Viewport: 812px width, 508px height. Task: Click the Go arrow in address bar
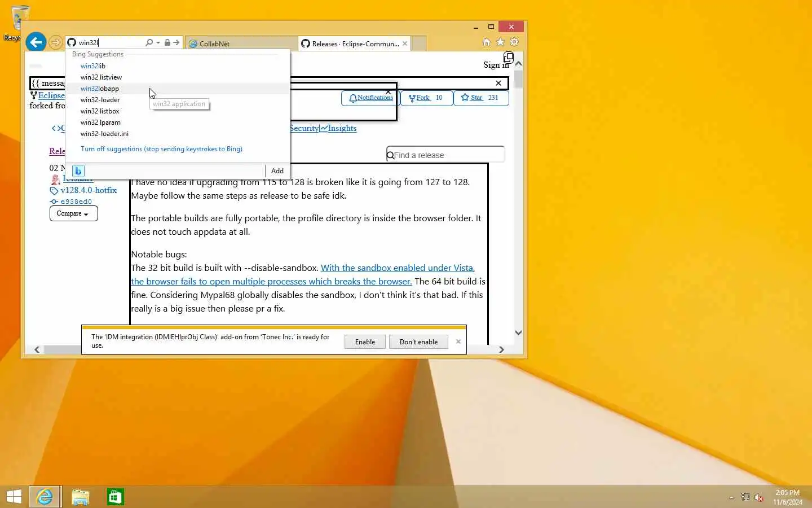click(176, 42)
